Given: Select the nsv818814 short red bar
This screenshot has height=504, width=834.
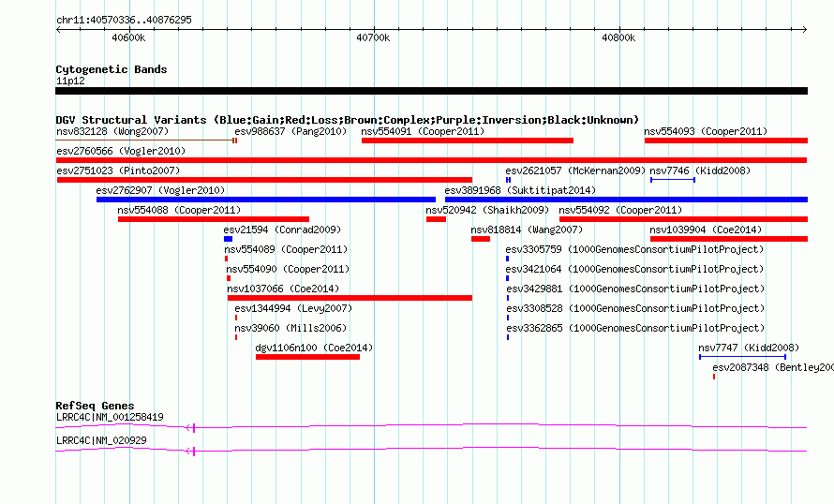Looking at the screenshot, I should (481, 239).
